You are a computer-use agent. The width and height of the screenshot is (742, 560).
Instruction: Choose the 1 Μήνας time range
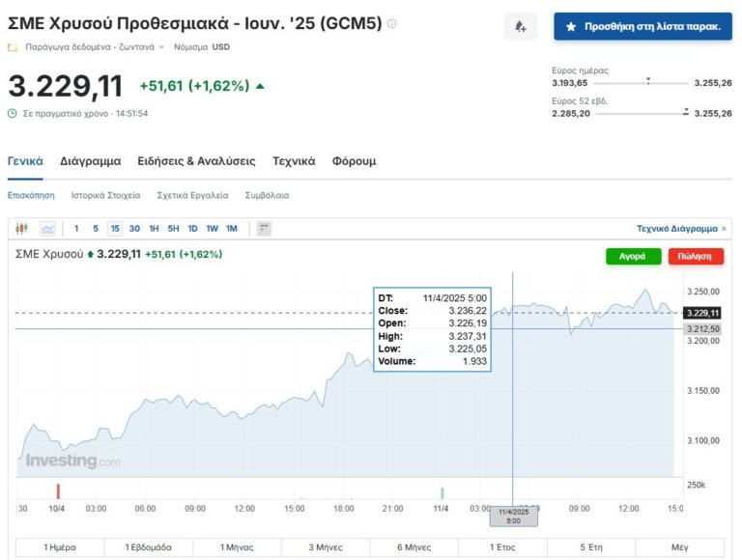tap(237, 547)
